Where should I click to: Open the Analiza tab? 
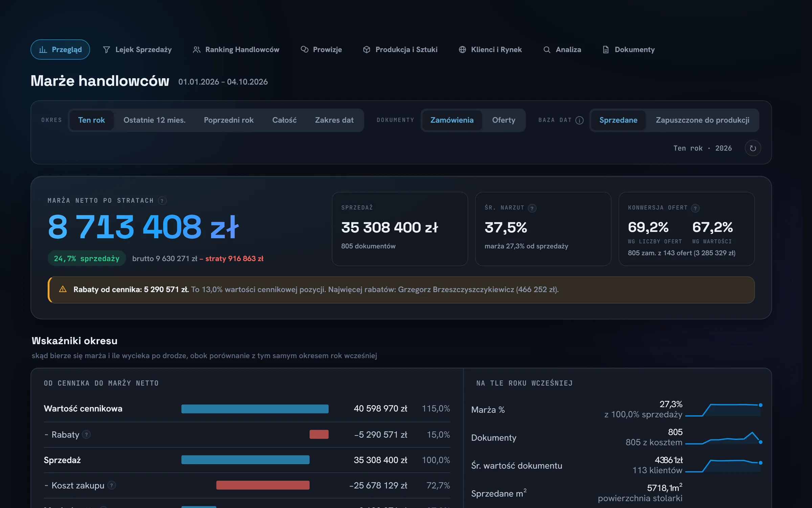pos(562,50)
